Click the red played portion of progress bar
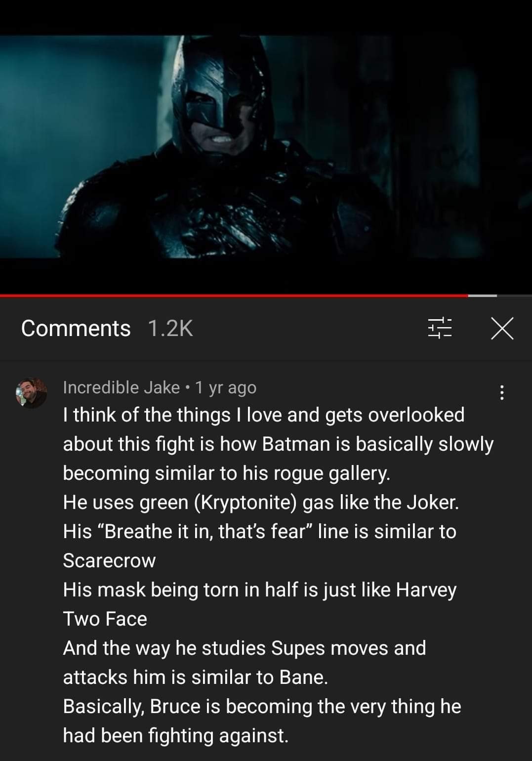This screenshot has height=761, width=532. coord(232,296)
